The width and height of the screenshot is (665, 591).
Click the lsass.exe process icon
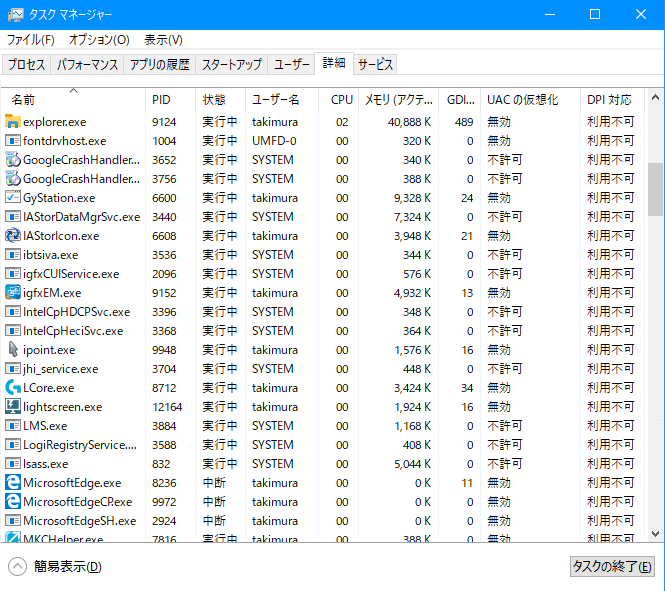coord(13,463)
